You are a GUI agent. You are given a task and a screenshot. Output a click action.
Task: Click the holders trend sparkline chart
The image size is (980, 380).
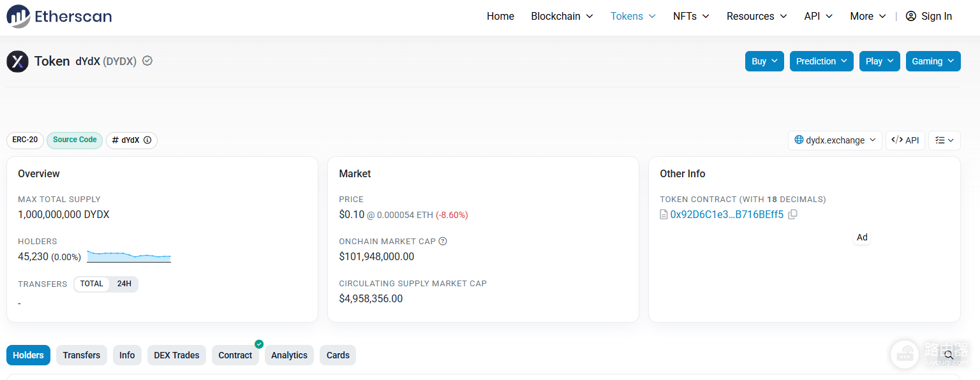point(129,256)
